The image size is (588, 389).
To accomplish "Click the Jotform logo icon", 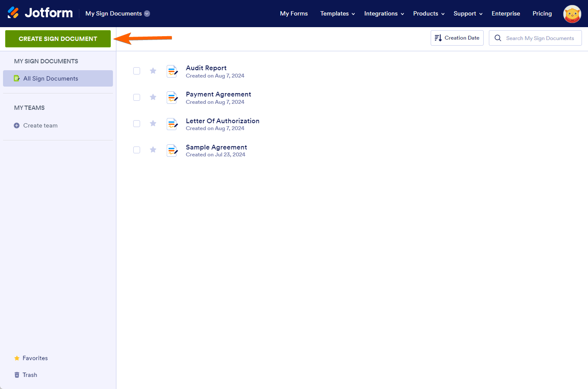I will (x=13, y=13).
